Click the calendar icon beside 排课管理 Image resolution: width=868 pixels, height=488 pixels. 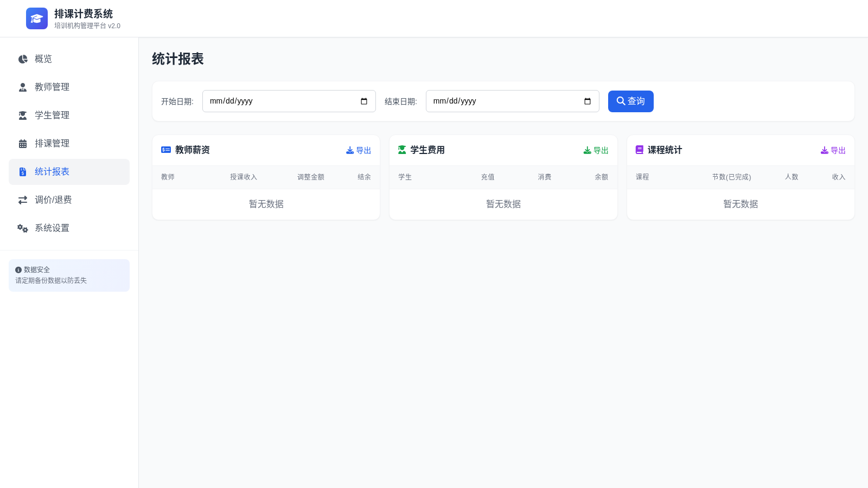point(23,144)
